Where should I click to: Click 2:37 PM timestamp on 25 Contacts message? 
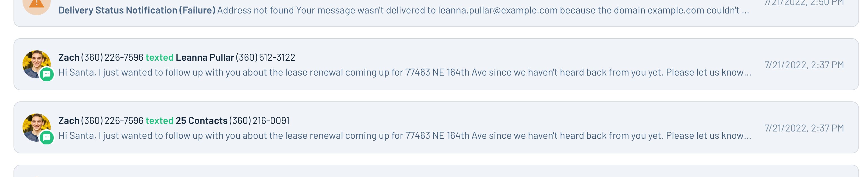804,128
